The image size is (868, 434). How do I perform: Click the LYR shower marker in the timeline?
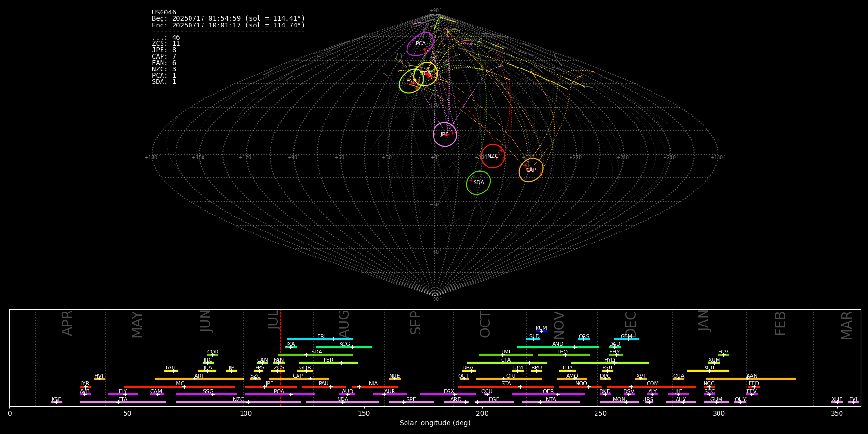pos(85,386)
